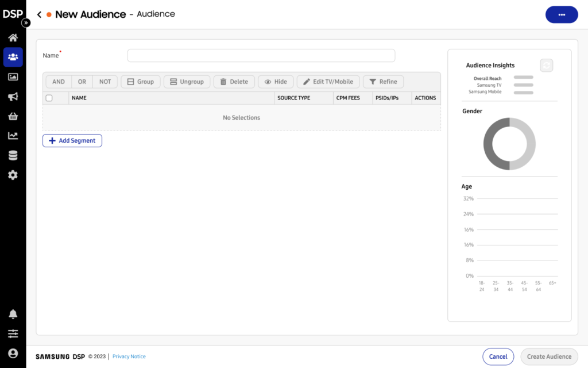This screenshot has width=588, height=368.
Task: Open notifications bell icon
Action: pos(13,314)
